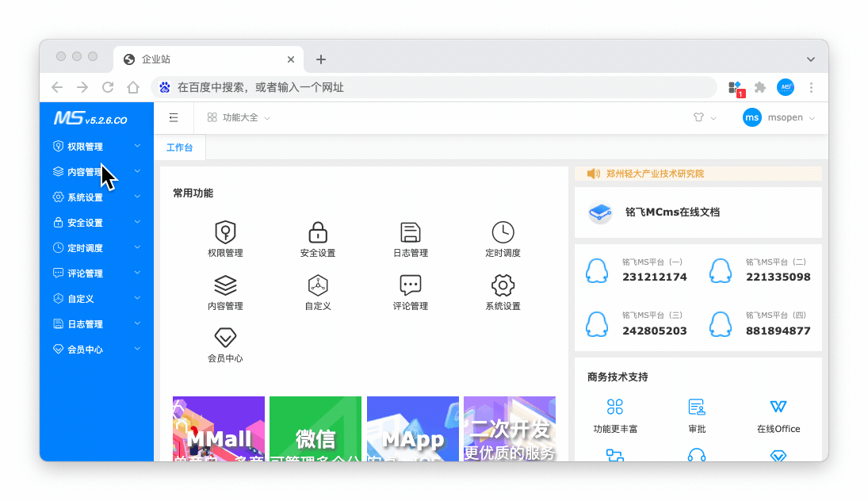Open 铭飞MCms在线文档 link
The width and height of the screenshot is (868, 501).
click(672, 212)
